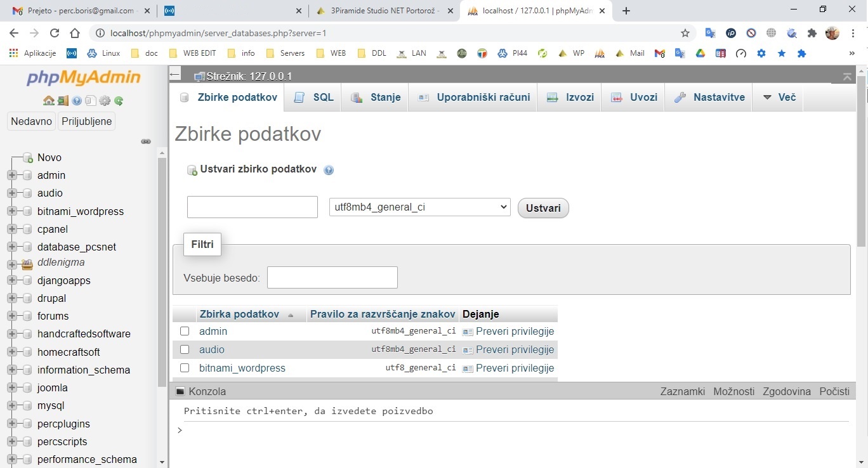Screen dimensions: 868x468
Task: Click the Vsebuje besedo filter field
Action: pos(332,277)
